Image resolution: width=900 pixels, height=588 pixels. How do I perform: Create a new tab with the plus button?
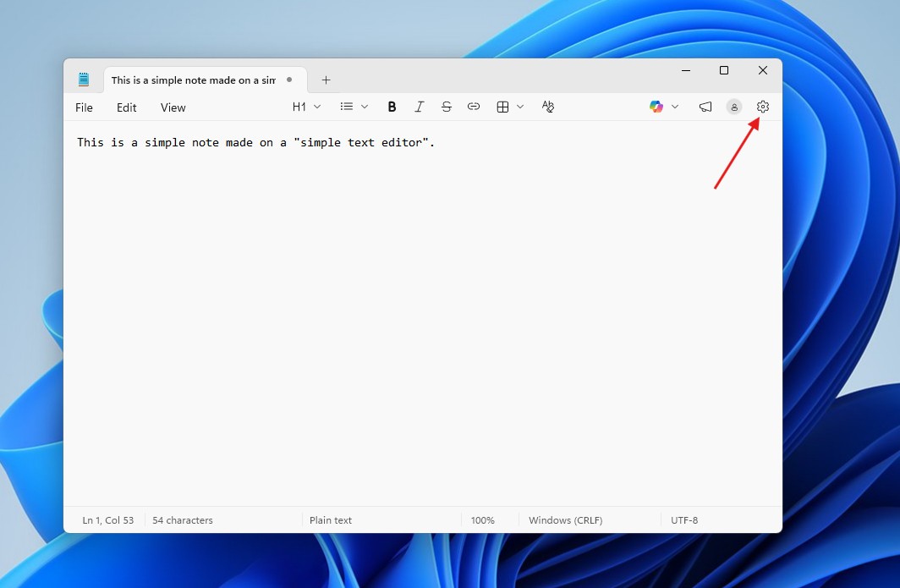pyautogui.click(x=326, y=80)
